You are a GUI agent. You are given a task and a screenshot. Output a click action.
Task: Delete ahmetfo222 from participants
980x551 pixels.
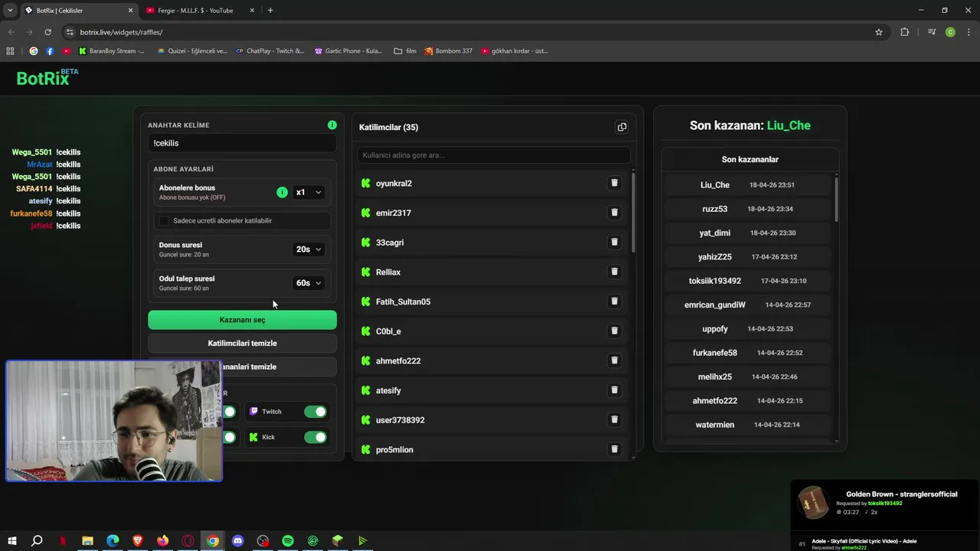(614, 360)
